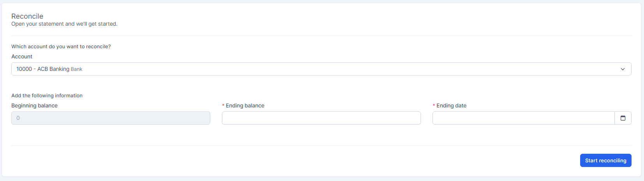The height and width of the screenshot is (181, 644).
Task: Click the 'Reconcile' page heading
Action: click(27, 16)
